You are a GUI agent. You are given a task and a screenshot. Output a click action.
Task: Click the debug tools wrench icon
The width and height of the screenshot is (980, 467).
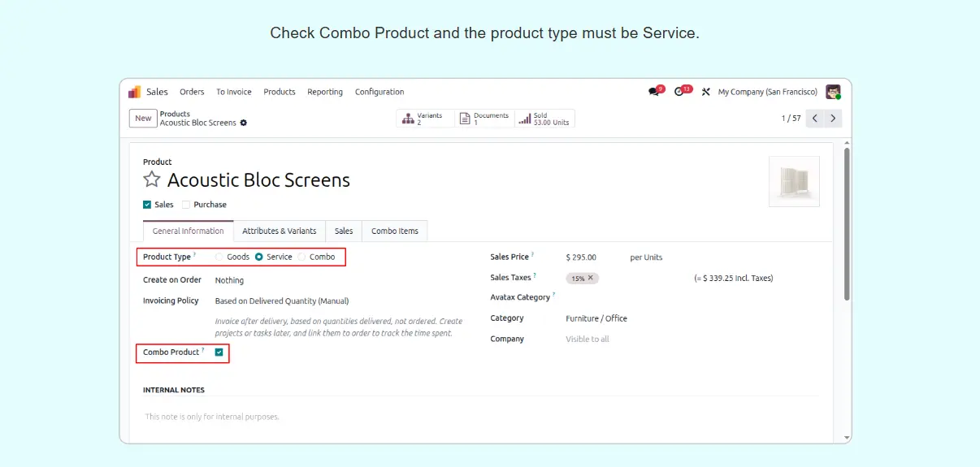pos(706,92)
